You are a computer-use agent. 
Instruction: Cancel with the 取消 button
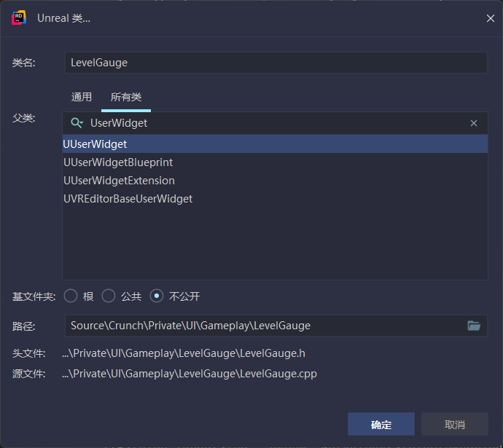(455, 424)
